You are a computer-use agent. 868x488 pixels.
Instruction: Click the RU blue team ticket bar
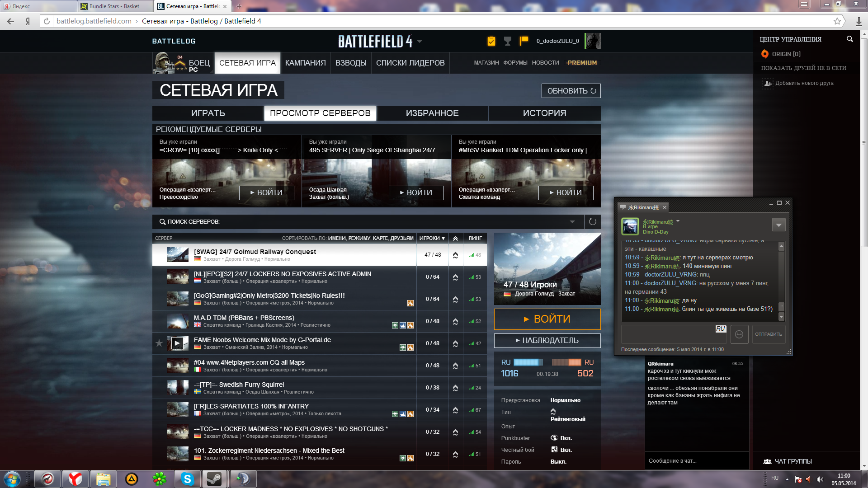coord(528,362)
